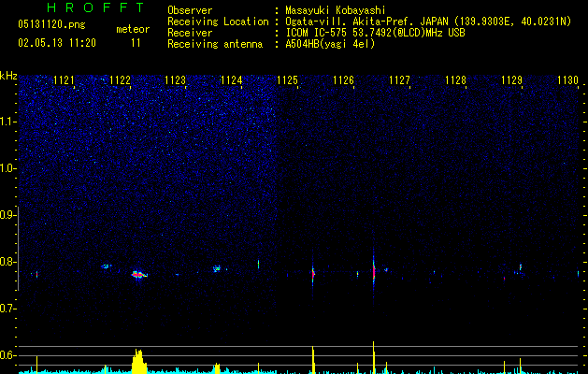Image resolution: width=588 pixels, height=374 pixels.
Task: Click the 1.1 kHz frequency label
Action: tap(7, 122)
